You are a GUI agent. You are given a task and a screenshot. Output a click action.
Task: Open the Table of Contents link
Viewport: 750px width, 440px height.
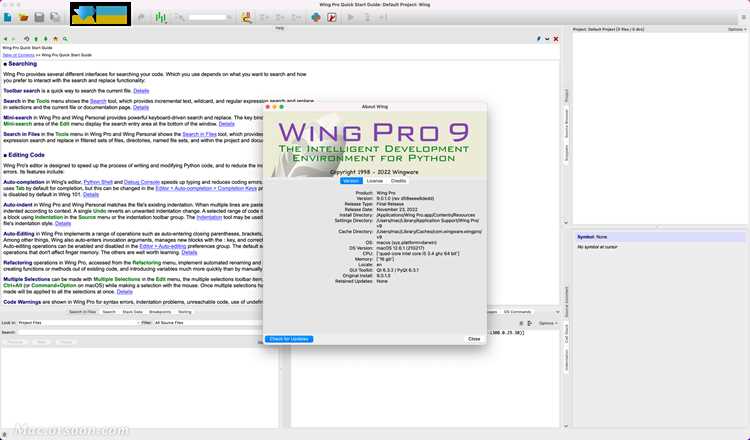coord(19,55)
